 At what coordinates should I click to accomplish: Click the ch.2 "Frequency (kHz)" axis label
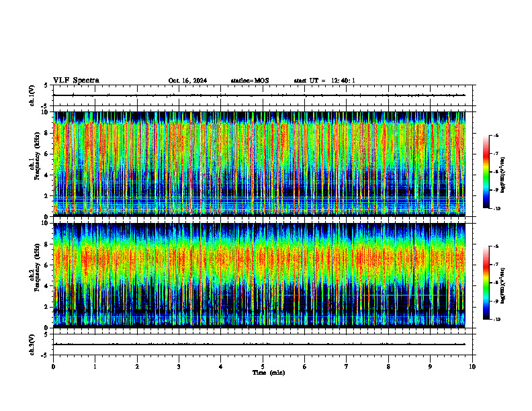point(37,267)
